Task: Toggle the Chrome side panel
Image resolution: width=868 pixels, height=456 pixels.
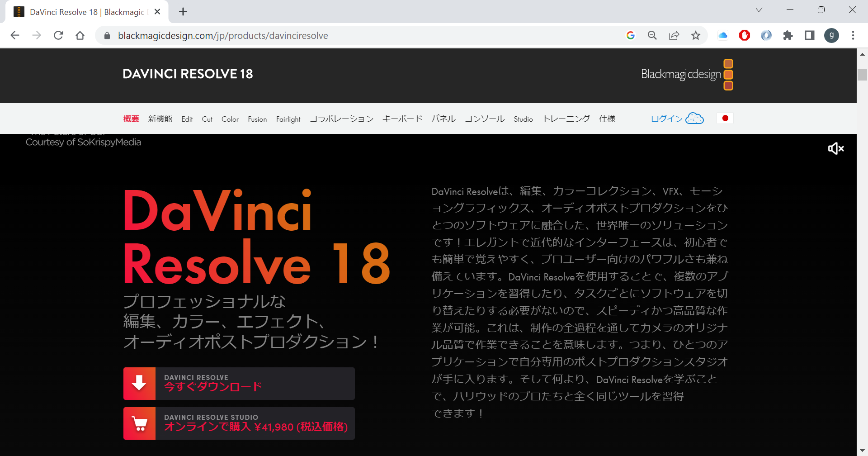Action: click(x=809, y=36)
